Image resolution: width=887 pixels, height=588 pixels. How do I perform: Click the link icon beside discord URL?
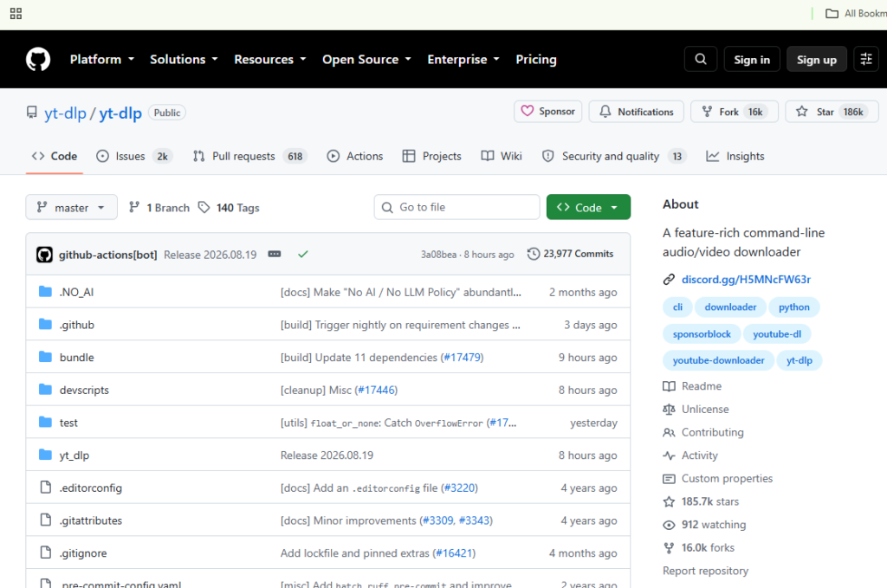669,280
